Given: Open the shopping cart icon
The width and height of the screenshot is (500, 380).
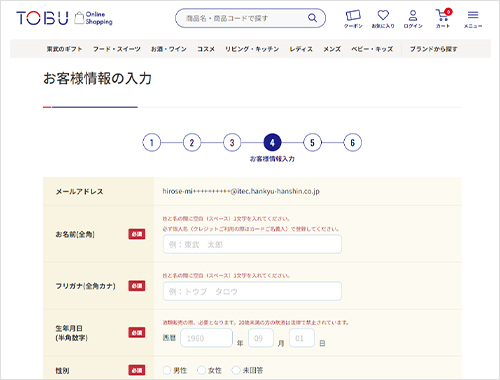Looking at the screenshot, I should tap(443, 19).
